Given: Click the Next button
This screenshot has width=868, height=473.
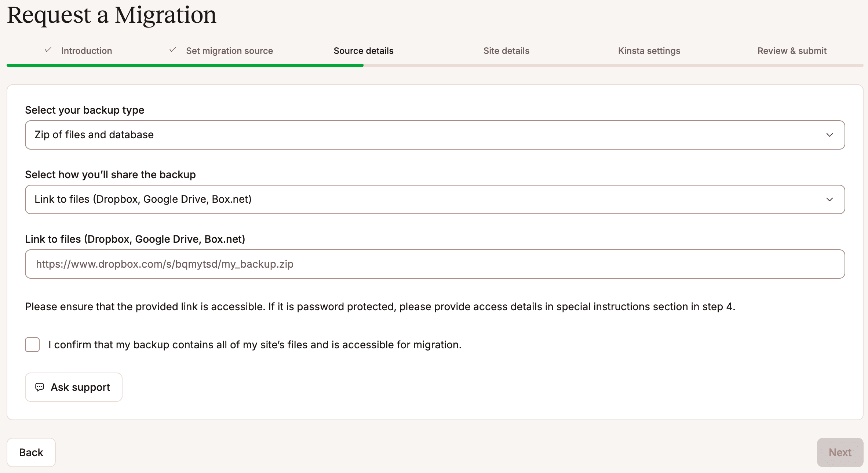Looking at the screenshot, I should click(x=840, y=452).
